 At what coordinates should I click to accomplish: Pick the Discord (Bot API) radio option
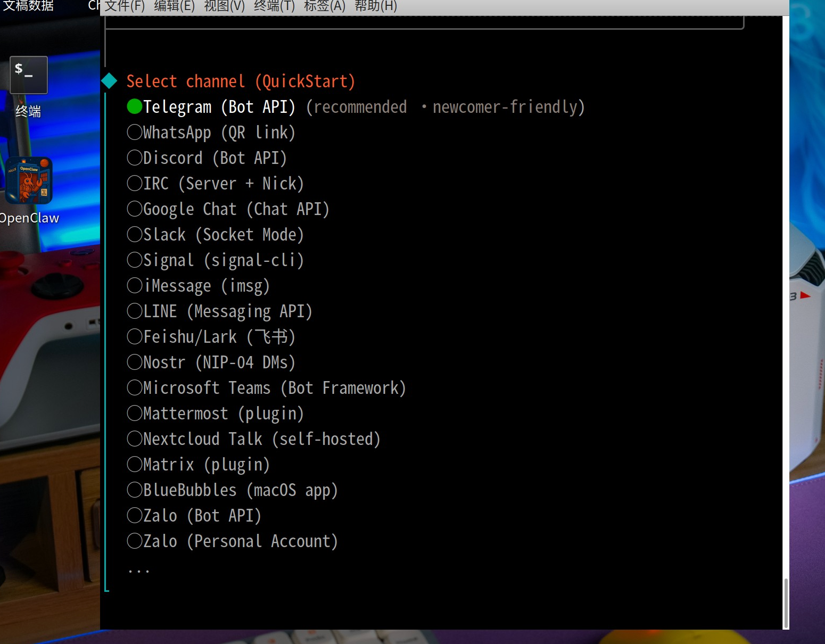(x=135, y=158)
